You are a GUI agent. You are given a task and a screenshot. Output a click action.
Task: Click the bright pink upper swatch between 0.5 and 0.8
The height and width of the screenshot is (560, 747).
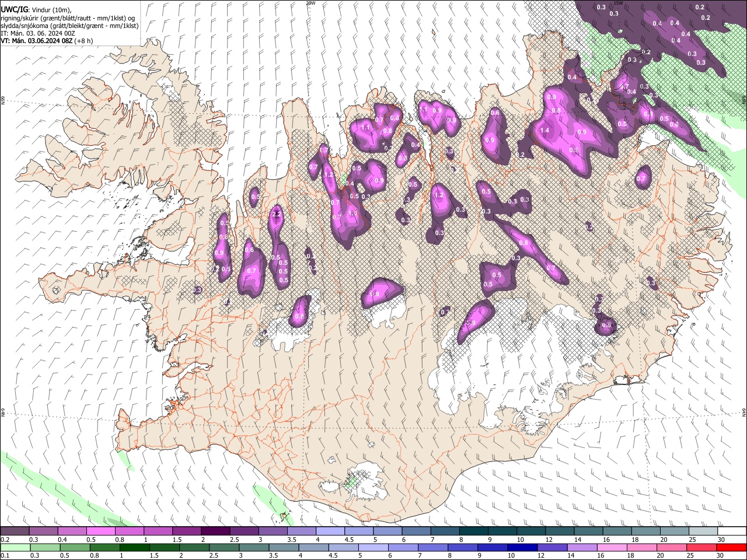coord(101,531)
